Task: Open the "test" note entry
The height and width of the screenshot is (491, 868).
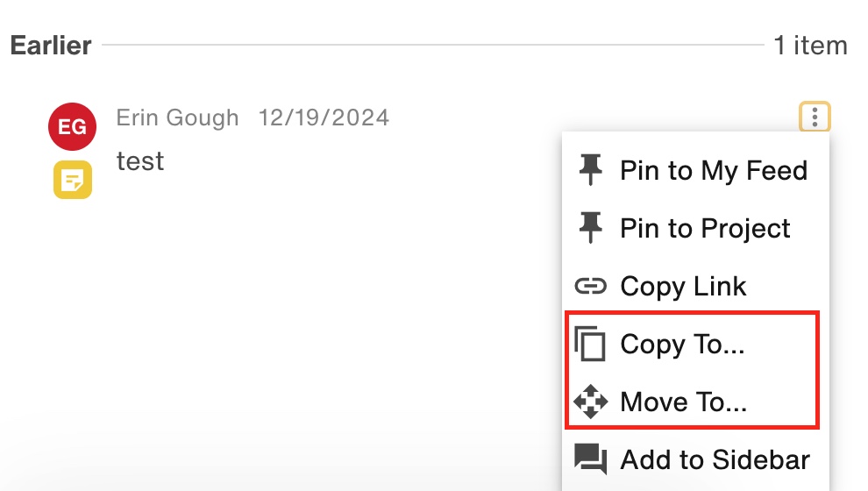Action: coord(140,160)
